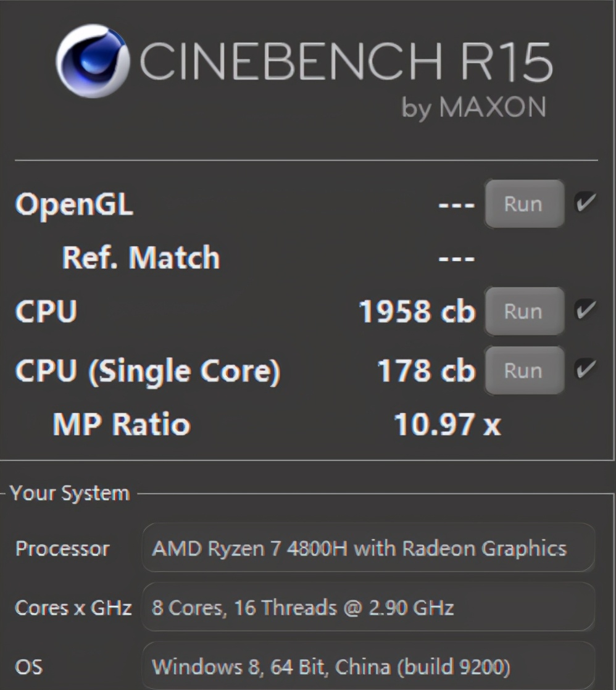Run the CPU Single Core test

[523, 370]
